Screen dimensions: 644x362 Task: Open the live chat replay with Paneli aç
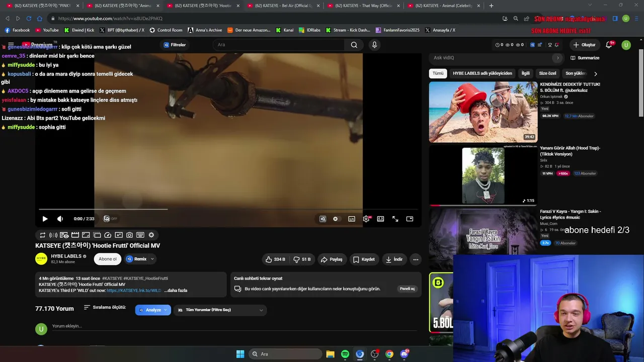pyautogui.click(x=408, y=289)
